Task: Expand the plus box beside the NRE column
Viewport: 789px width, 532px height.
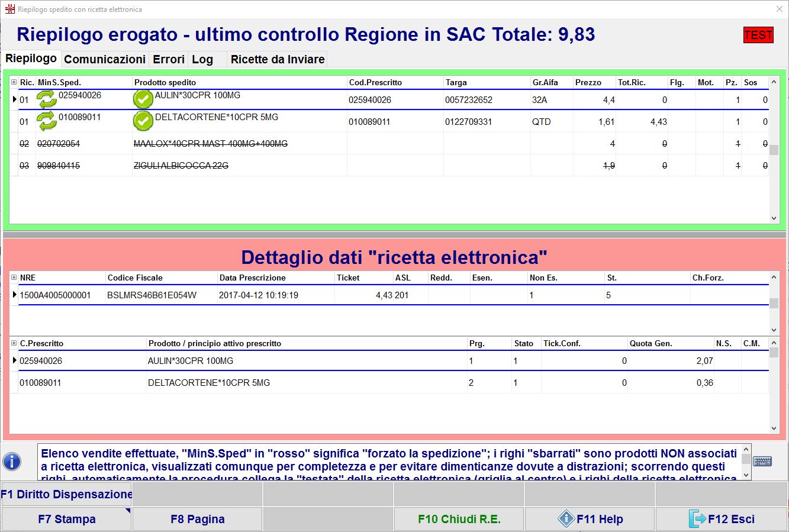Action: tap(14, 278)
